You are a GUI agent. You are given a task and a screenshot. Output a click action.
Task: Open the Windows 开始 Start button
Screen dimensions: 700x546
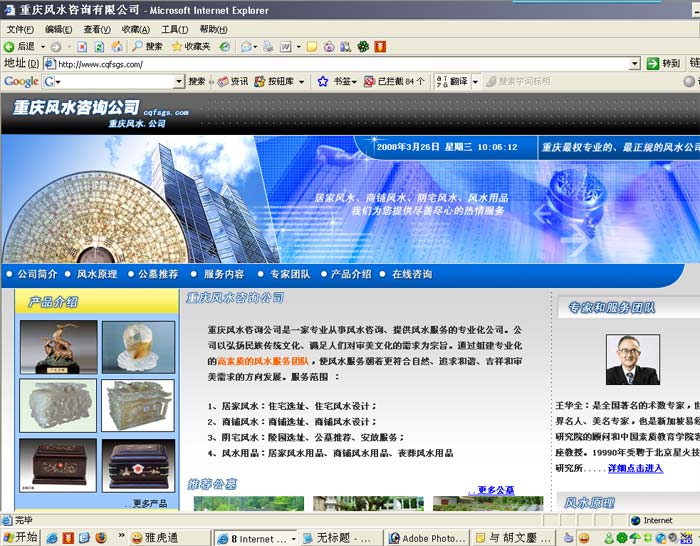(x=20, y=537)
